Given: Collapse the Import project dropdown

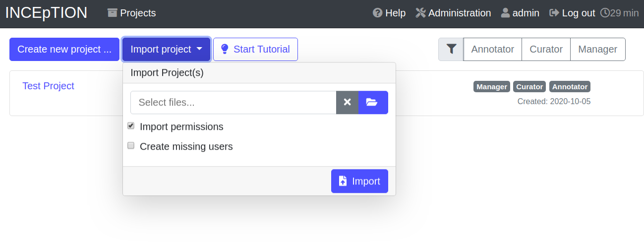Looking at the screenshot, I should [166, 49].
